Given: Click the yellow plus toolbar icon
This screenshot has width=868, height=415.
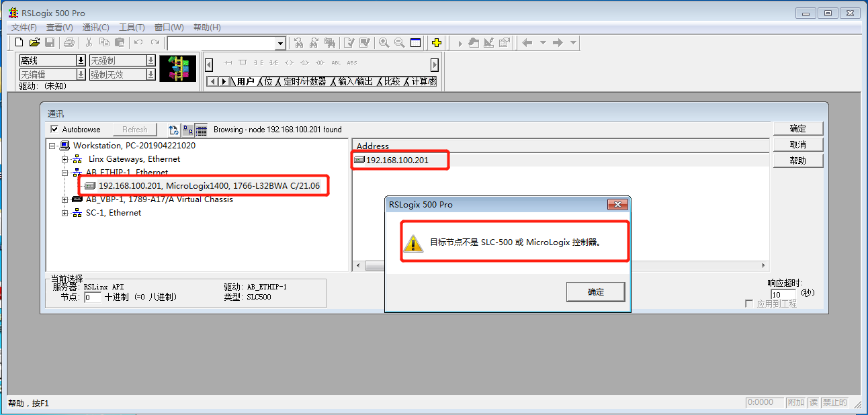Looking at the screenshot, I should click(x=436, y=43).
